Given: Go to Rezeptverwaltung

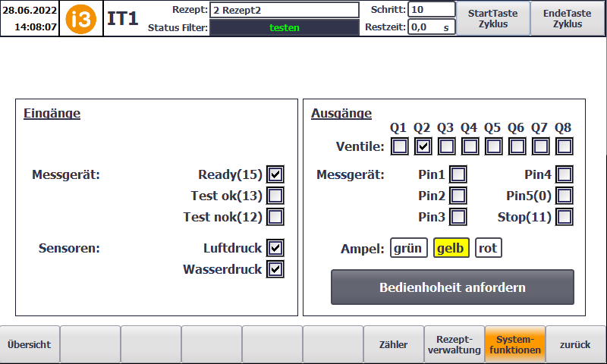Looking at the screenshot, I should [x=454, y=344].
